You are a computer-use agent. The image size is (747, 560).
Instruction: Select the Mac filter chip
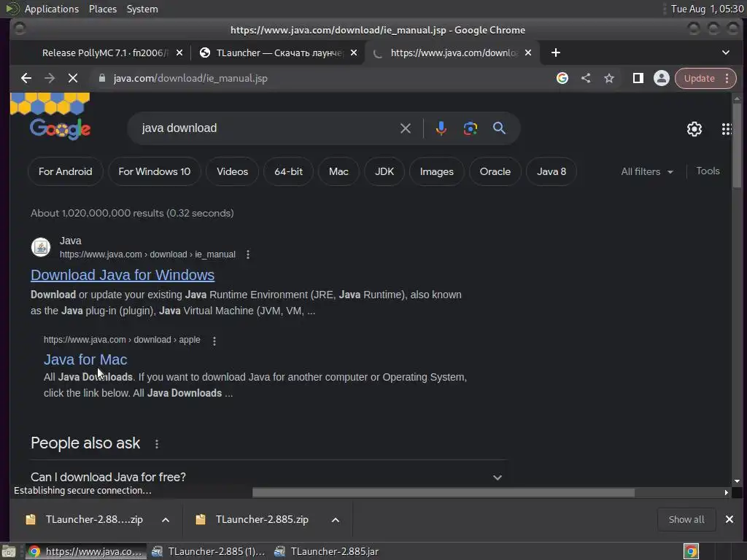(338, 171)
